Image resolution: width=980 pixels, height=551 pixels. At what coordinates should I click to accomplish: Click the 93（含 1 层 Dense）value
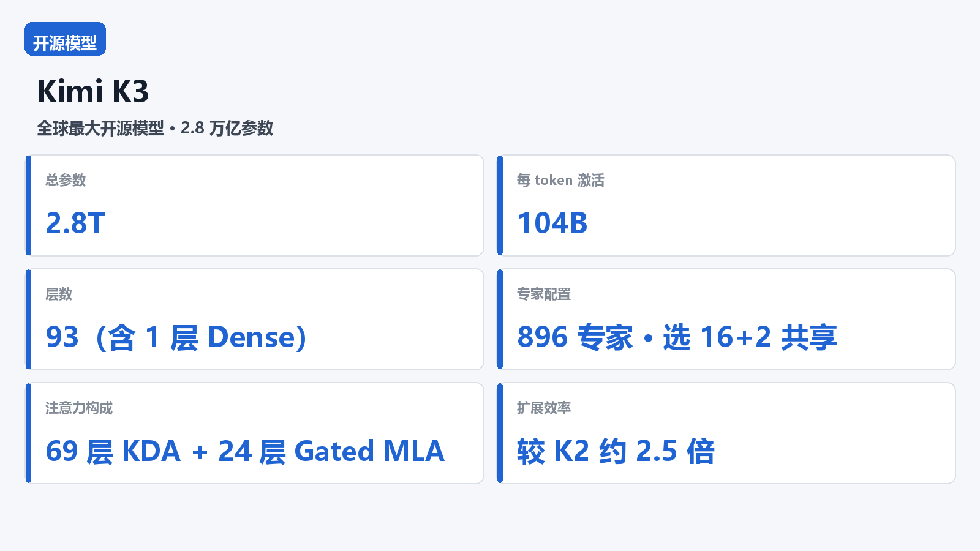coord(176,337)
